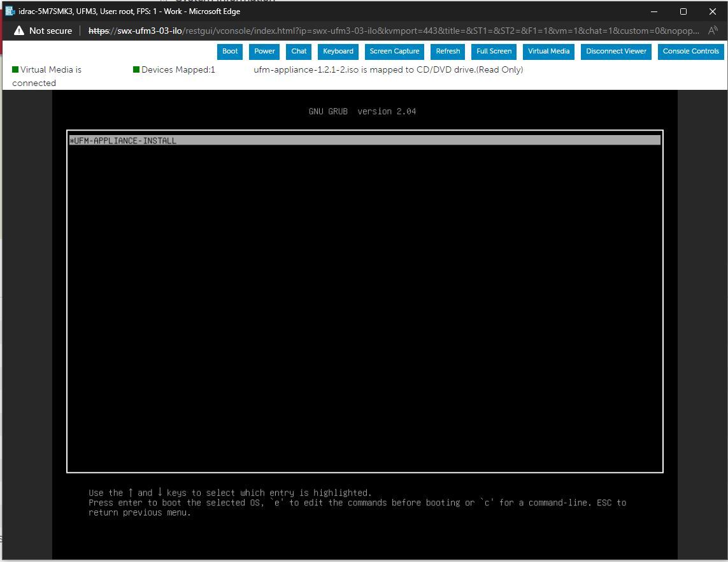
Task: Disconnect the console viewer
Action: tap(616, 52)
